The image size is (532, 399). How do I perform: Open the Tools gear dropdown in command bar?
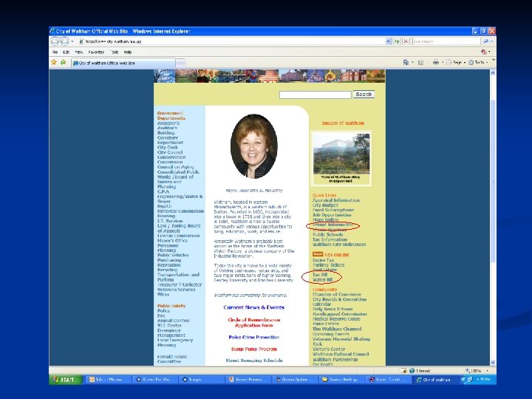click(x=478, y=62)
